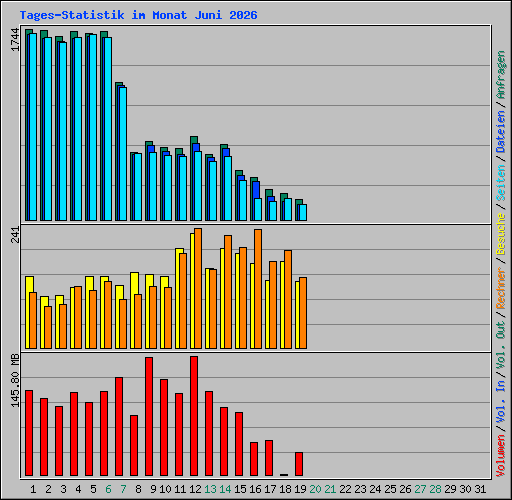Click the 145.80 MB scale label
The image size is (512, 500).
coord(15,380)
